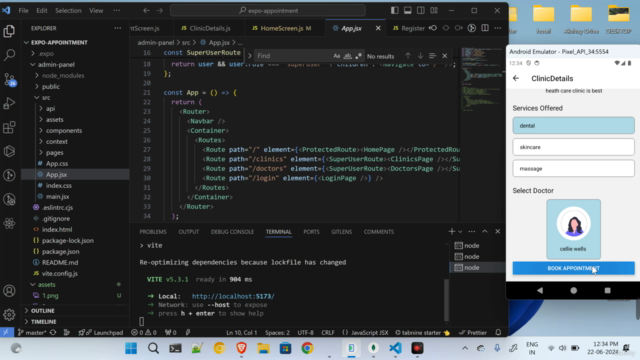Open the Selection menu
Screen dimensions: 640x360
tap(68, 11)
